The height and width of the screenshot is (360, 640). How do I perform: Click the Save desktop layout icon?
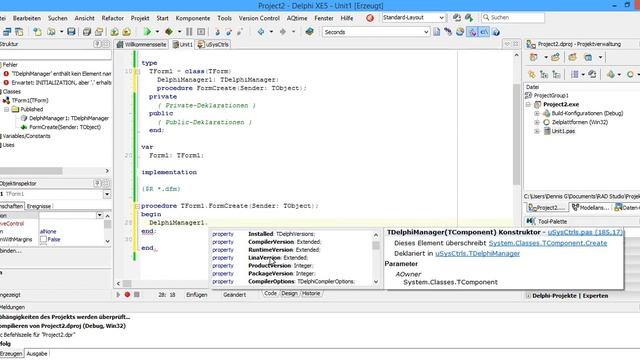click(x=457, y=18)
